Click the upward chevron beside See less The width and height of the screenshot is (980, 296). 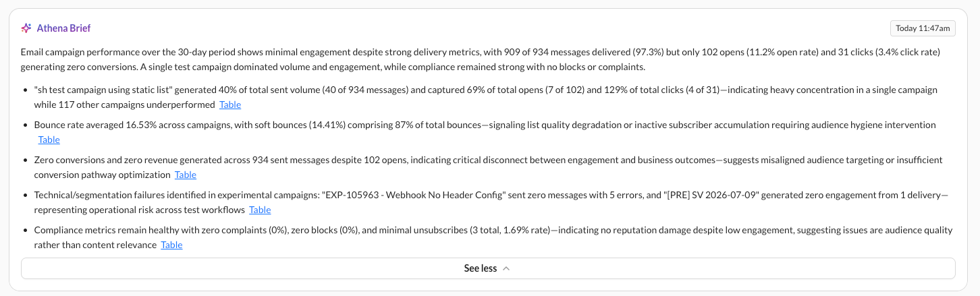coord(506,268)
